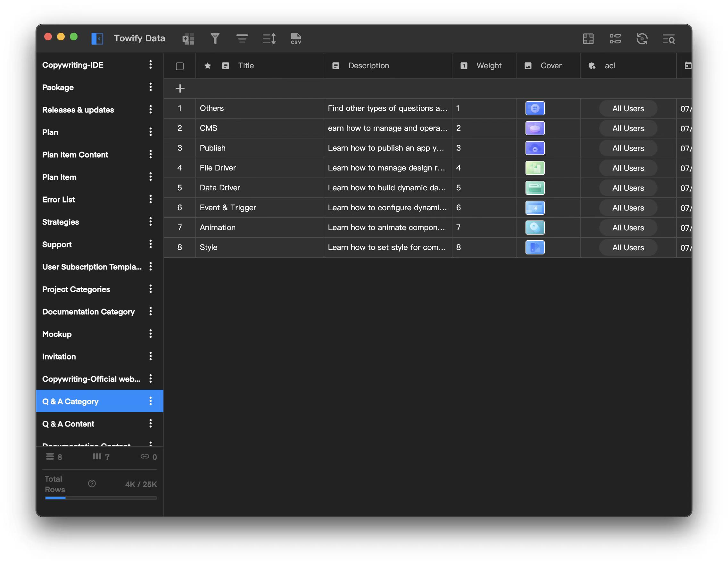Viewport: 728px width, 564px height.
Task: Click the Total Rows usage progress bar
Action: [101, 498]
